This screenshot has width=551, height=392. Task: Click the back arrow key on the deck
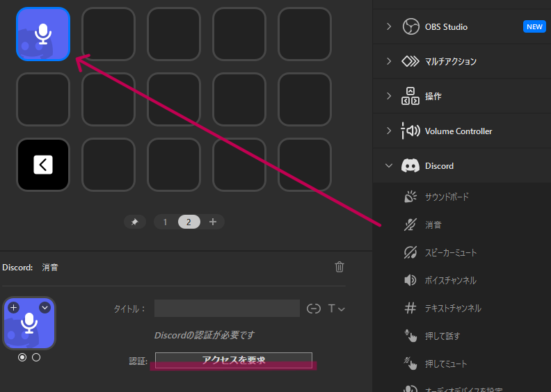pos(43,165)
